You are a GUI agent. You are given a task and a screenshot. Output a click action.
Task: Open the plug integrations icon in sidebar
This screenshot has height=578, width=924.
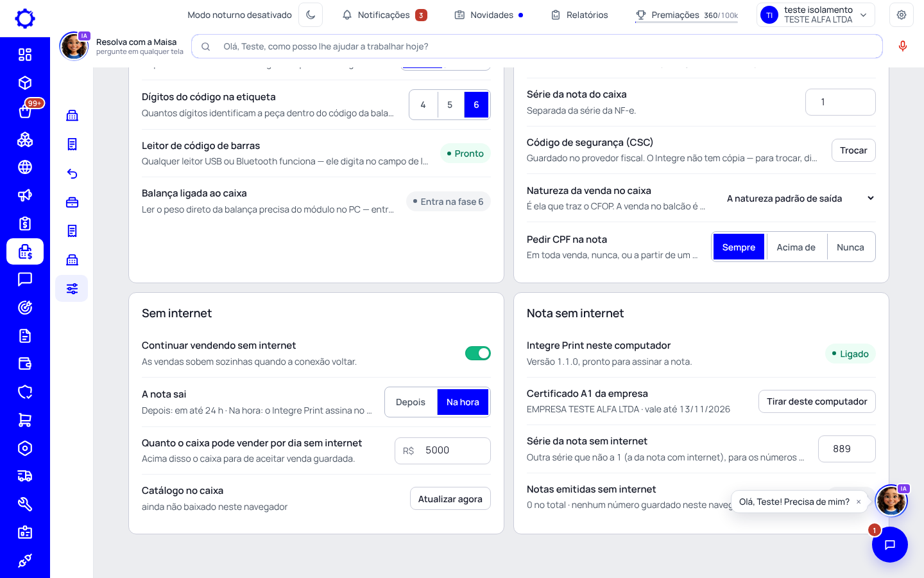pyautogui.click(x=25, y=561)
